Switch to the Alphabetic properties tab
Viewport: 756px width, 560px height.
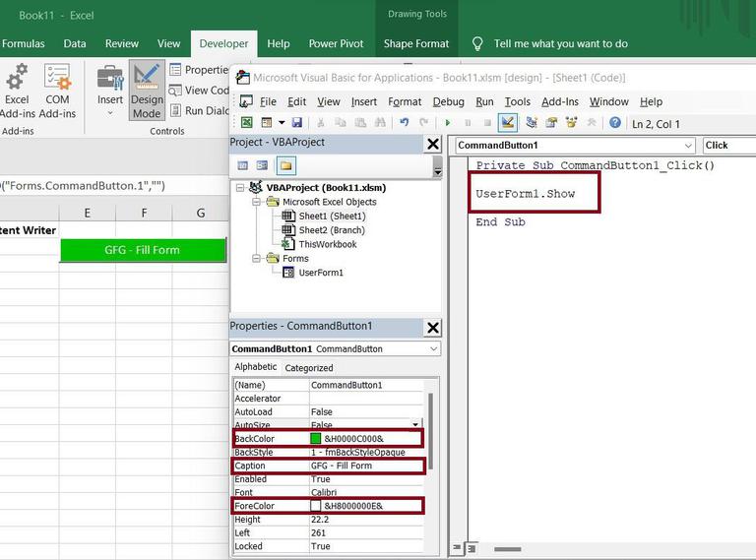pos(256,367)
